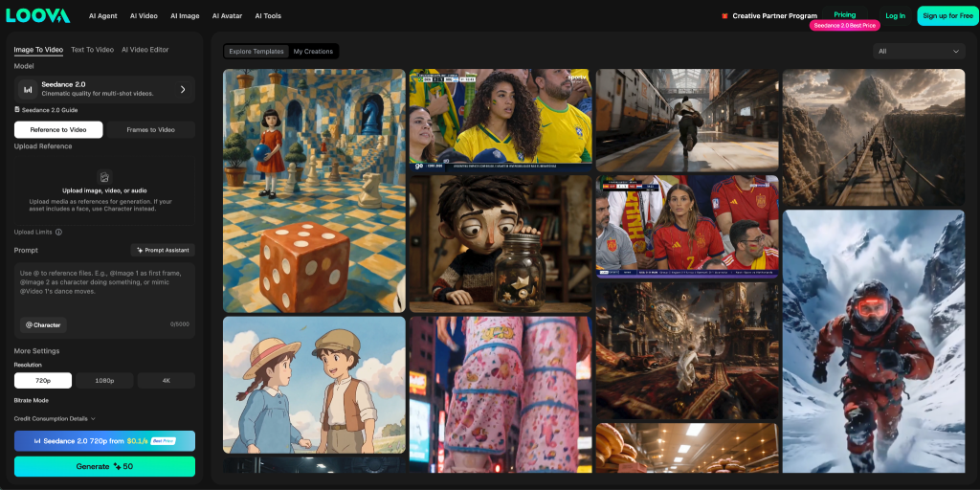This screenshot has height=490, width=980.
Task: Choose 1080p resolution
Action: [x=104, y=381]
